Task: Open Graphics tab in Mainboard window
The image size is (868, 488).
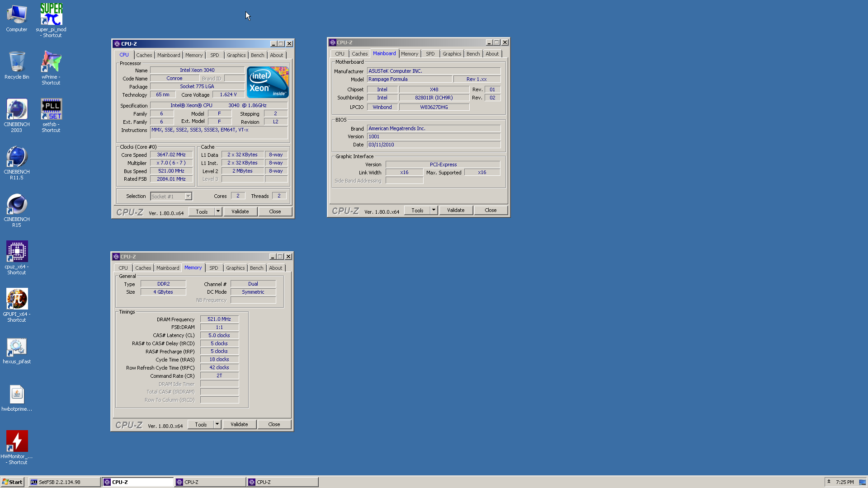Action: pos(452,54)
